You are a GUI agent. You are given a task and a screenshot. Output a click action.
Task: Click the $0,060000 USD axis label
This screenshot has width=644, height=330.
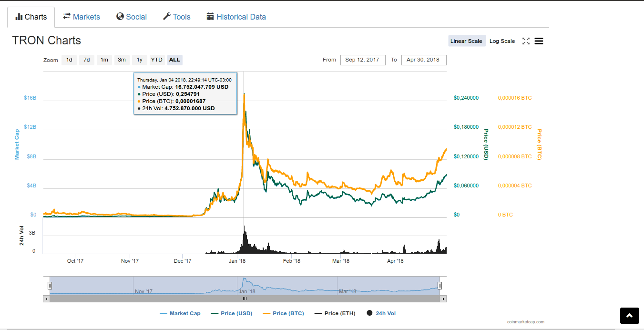coord(466,186)
